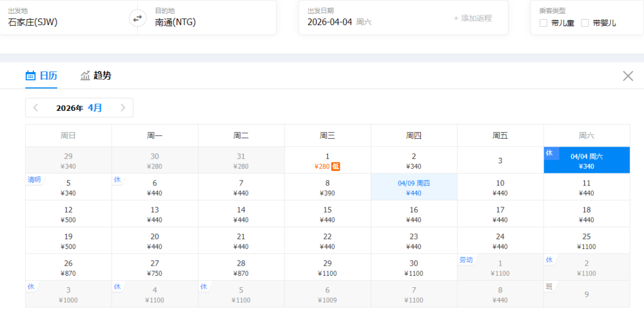Select April 30 priced ¥1100
The image size is (644, 314).
(x=414, y=267)
